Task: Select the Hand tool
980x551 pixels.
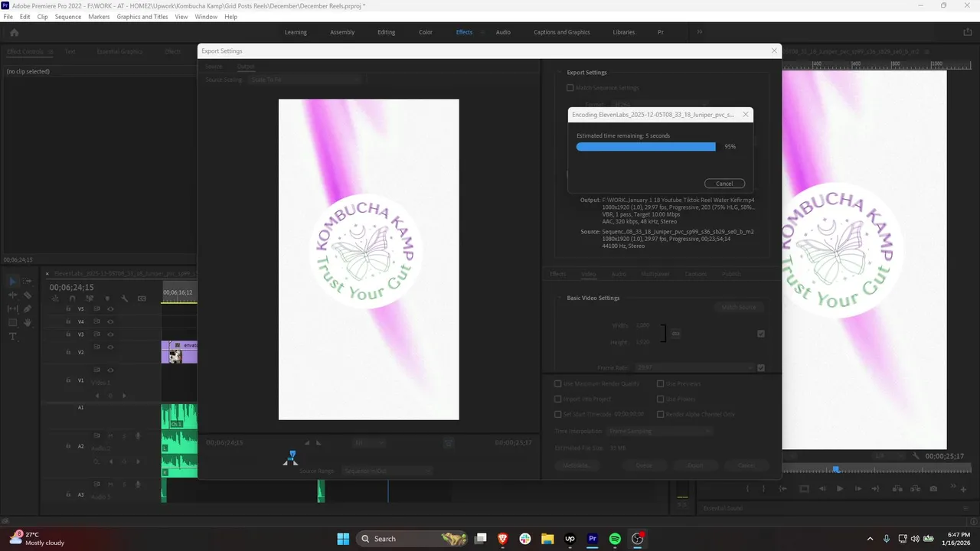Action: click(x=27, y=322)
